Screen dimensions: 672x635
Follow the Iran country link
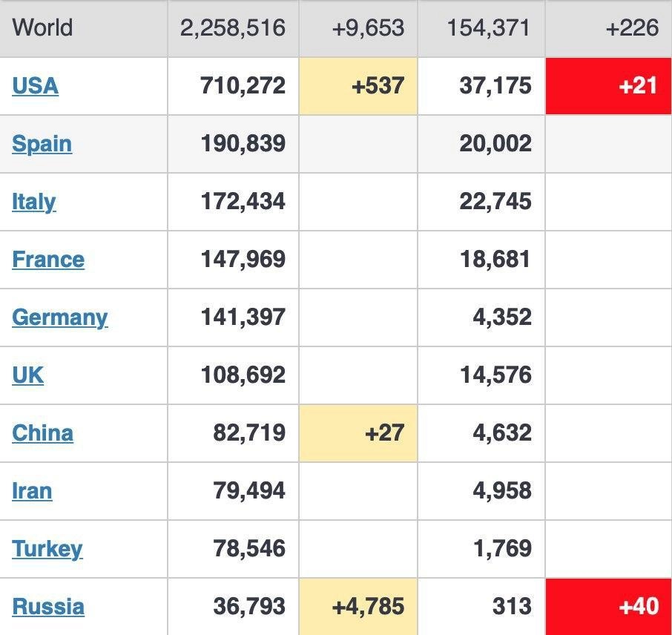(x=32, y=491)
